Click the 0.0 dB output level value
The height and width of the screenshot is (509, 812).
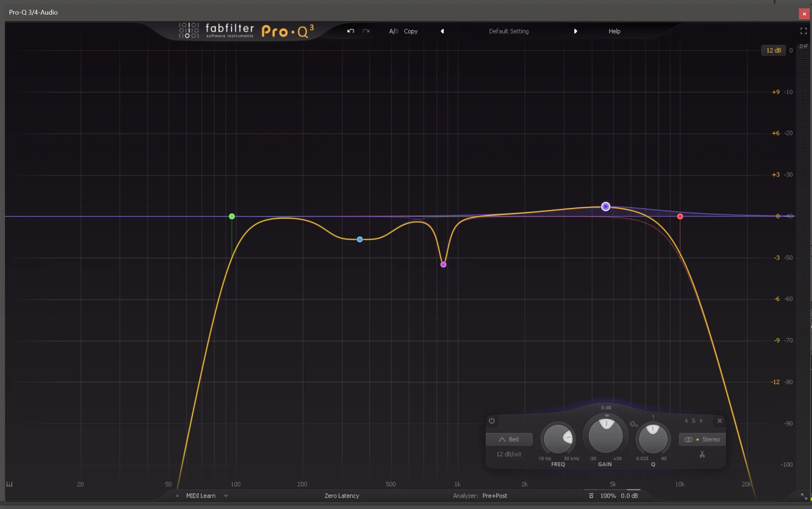point(629,496)
